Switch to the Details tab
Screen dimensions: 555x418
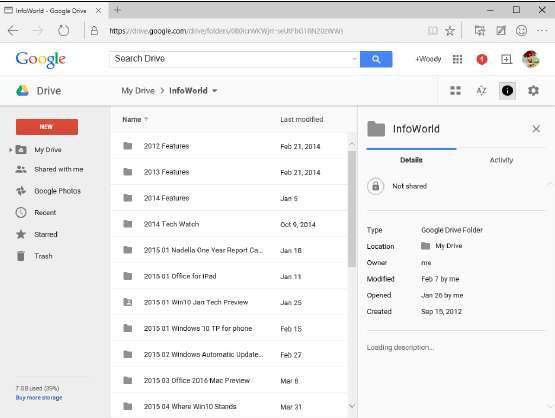coord(411,160)
